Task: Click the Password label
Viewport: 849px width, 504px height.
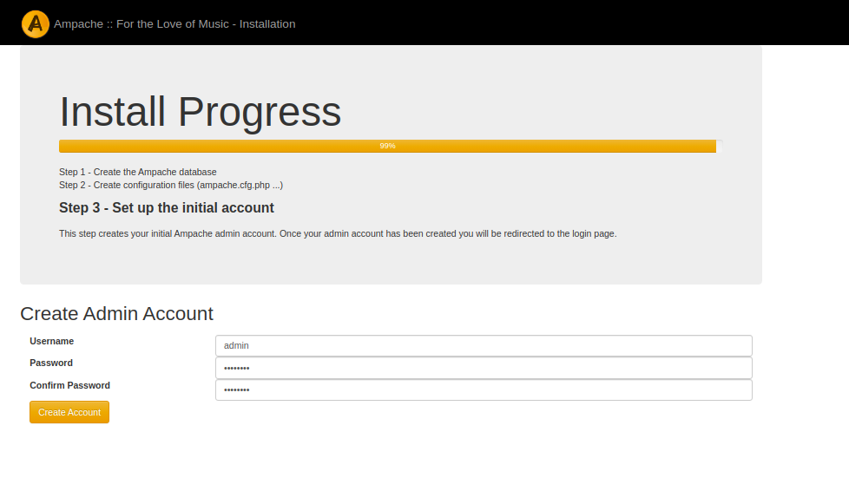Action: pos(51,363)
